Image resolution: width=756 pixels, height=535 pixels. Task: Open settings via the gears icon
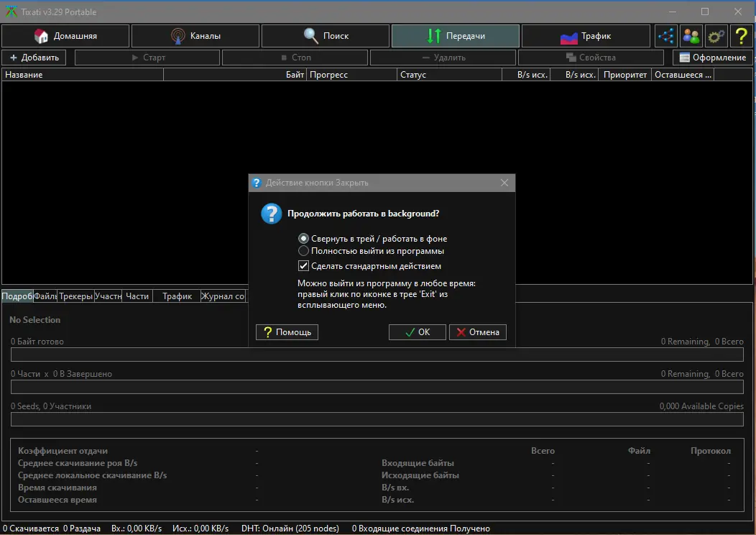(716, 36)
